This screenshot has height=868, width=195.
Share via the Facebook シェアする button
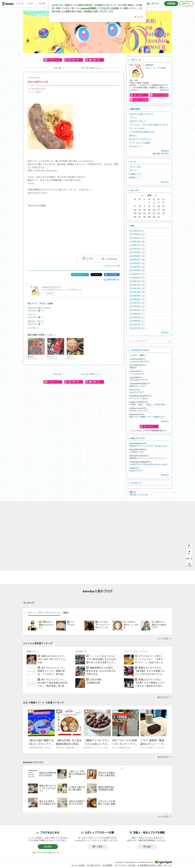(x=111, y=275)
